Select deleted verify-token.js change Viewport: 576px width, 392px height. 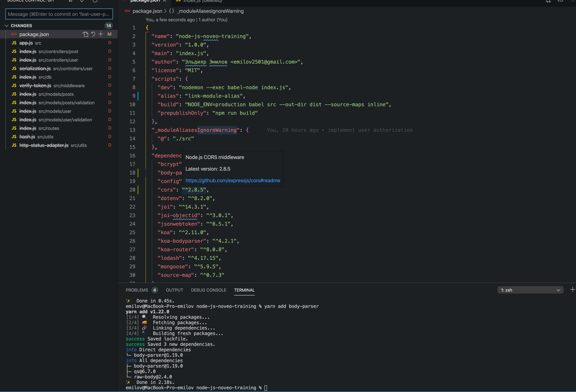coord(59,86)
